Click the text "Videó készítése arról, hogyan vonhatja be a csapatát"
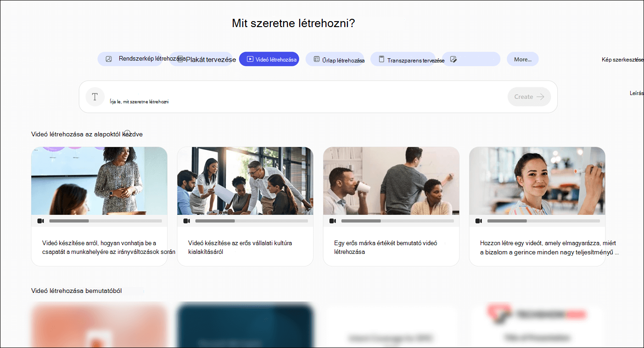Image resolution: width=644 pixels, height=348 pixels. 108,247
